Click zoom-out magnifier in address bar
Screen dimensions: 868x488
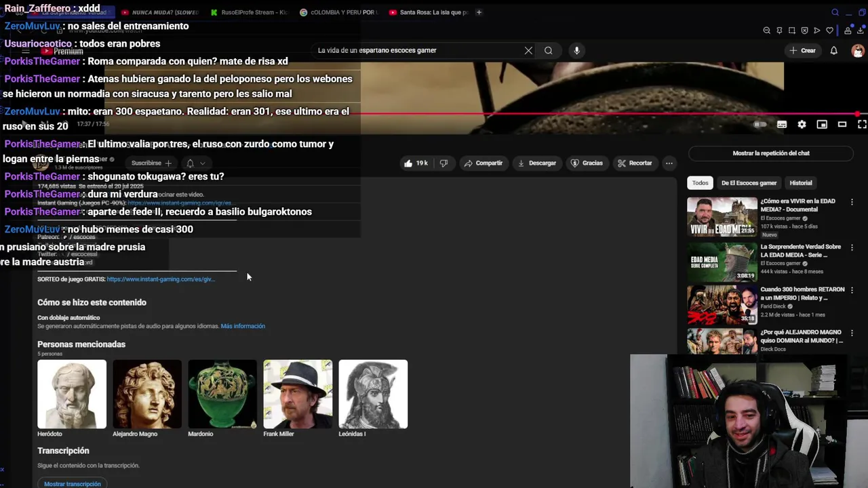pos(767,30)
